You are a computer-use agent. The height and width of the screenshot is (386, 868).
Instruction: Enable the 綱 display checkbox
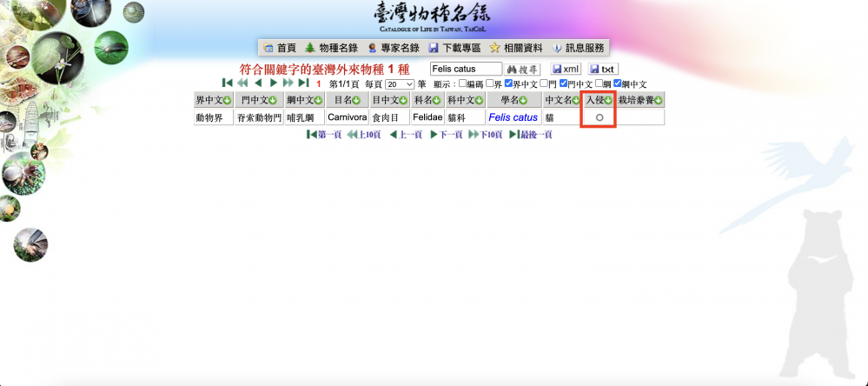tap(599, 83)
